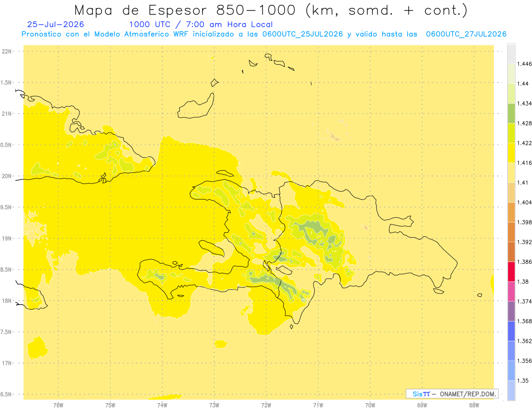Click the "71W" longitude label
Image resolution: width=532 pixels, height=411 pixels.
click(318, 404)
